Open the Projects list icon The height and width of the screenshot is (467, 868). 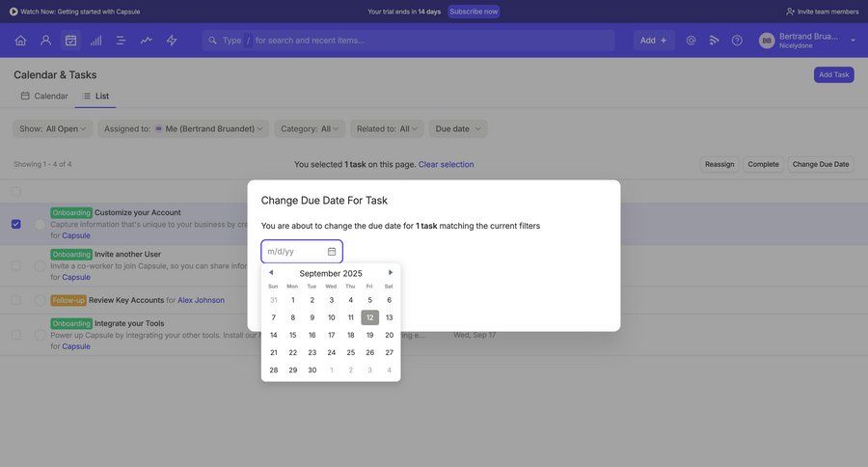122,41
